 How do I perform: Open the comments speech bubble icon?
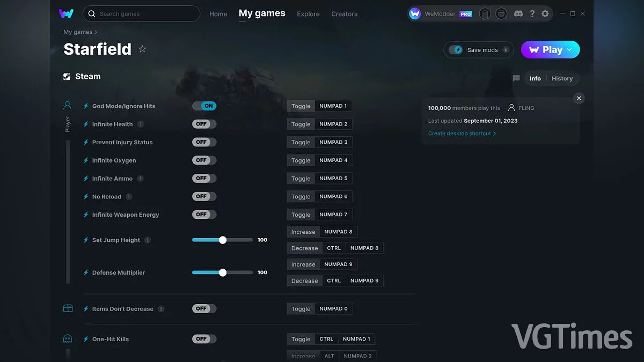tap(516, 78)
